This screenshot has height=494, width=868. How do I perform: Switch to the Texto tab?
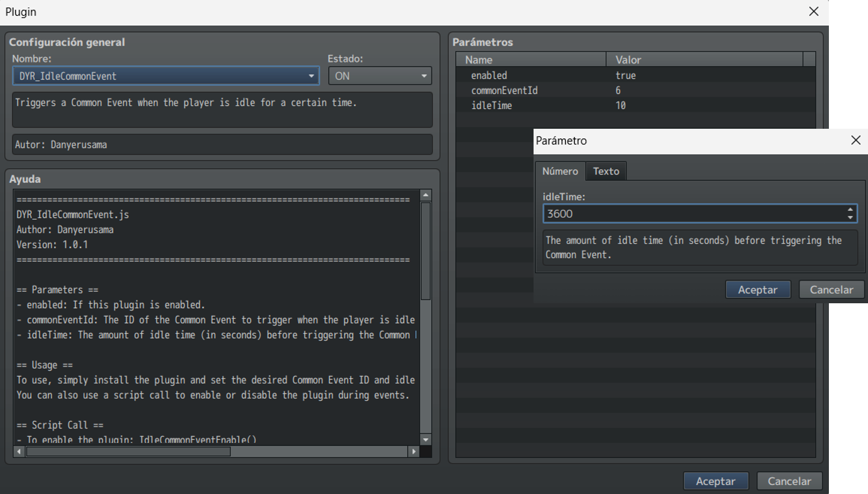(x=606, y=171)
